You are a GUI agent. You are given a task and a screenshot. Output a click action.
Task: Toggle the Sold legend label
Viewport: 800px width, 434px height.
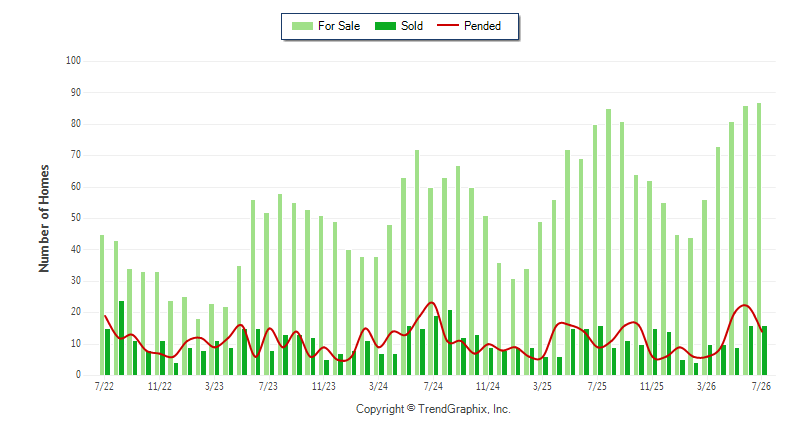[412, 26]
